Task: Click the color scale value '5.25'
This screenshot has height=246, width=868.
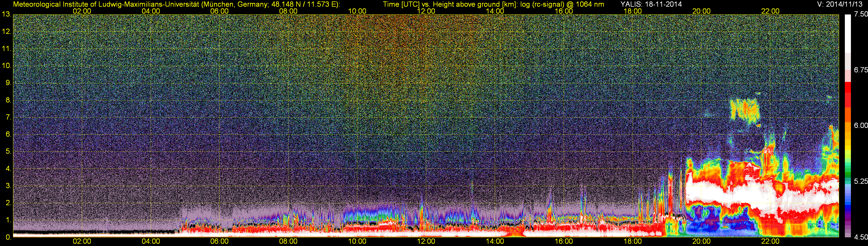Action: [x=860, y=181]
